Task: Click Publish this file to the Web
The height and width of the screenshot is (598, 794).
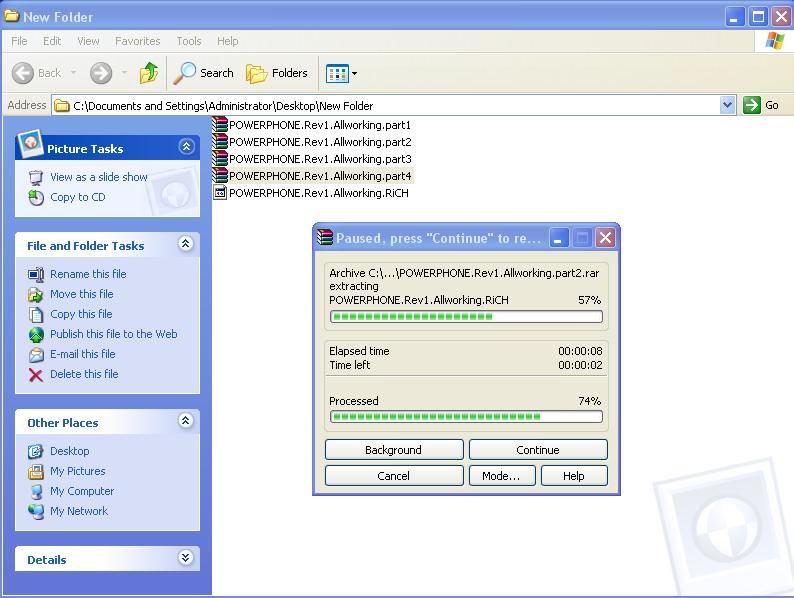Action: 113,334
